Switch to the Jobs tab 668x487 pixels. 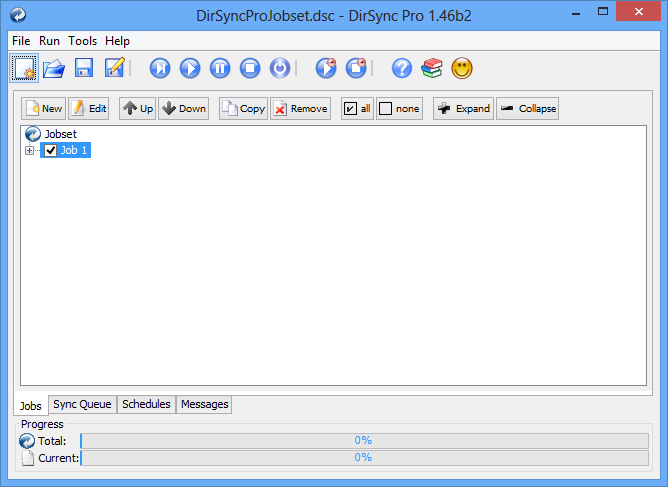click(x=31, y=406)
